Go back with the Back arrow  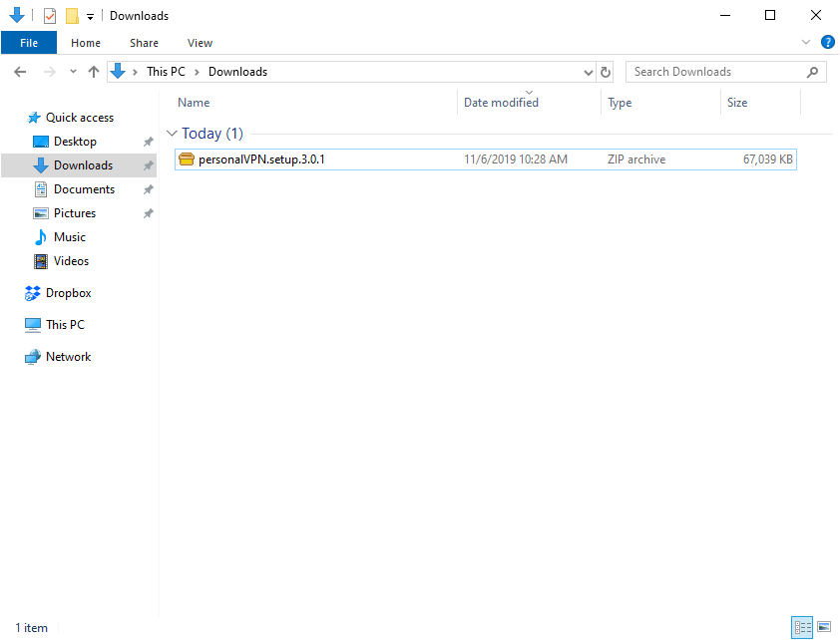(x=20, y=72)
